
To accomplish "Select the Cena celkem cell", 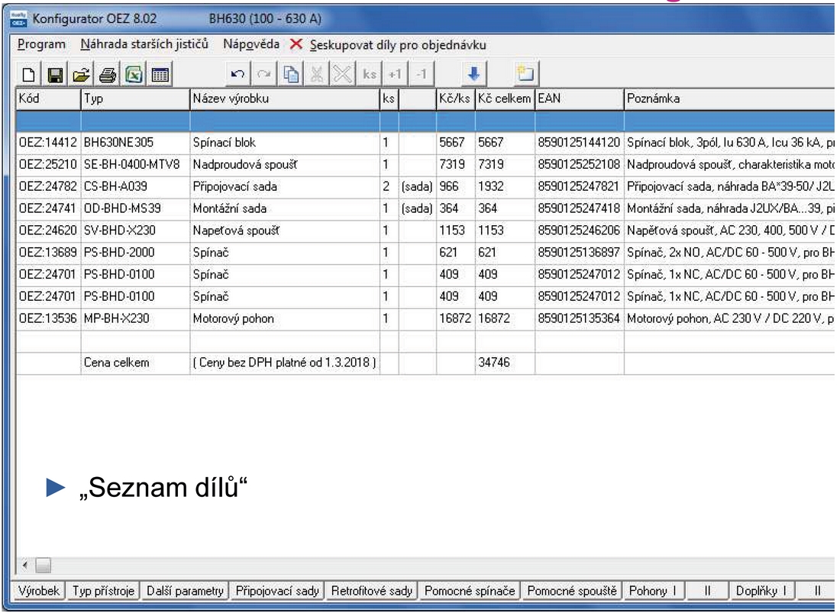I will click(x=135, y=363).
